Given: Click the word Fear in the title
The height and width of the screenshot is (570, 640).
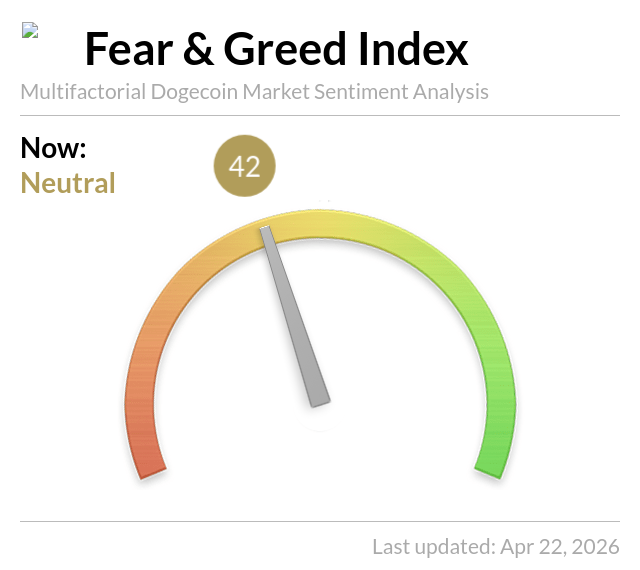Looking at the screenshot, I should tap(133, 49).
